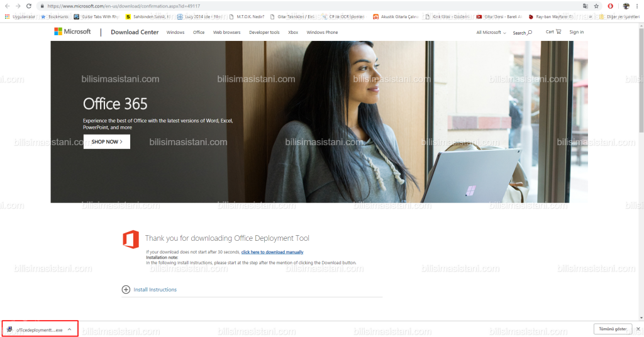Open the M.T.O.K. Nedir? bookmark
Image resolution: width=644 pixels, height=337 pixels.
click(247, 17)
